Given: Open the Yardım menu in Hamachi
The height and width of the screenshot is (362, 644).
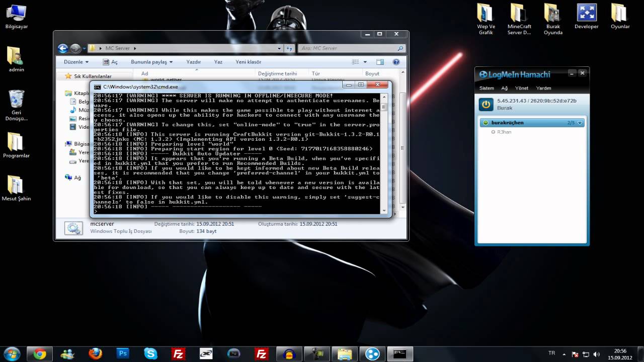Looking at the screenshot, I should pyautogui.click(x=543, y=88).
